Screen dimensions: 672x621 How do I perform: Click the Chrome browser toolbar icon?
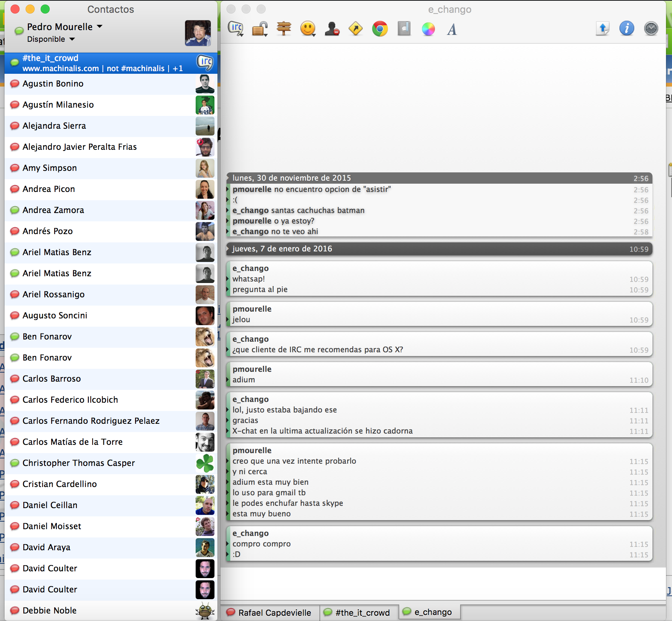(x=380, y=29)
